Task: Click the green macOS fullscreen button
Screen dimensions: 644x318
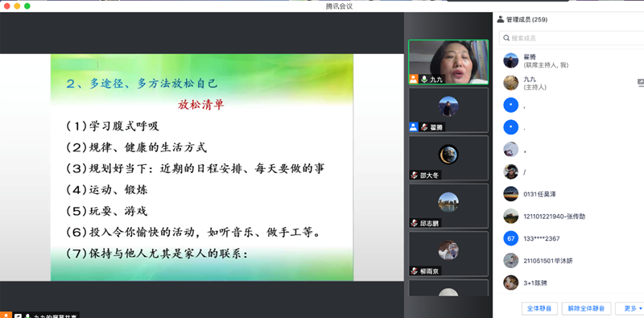Action: pos(27,6)
